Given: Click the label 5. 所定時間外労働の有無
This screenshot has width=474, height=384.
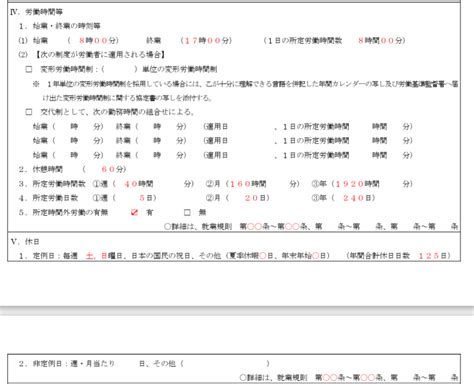Looking at the screenshot, I should coord(63,212).
